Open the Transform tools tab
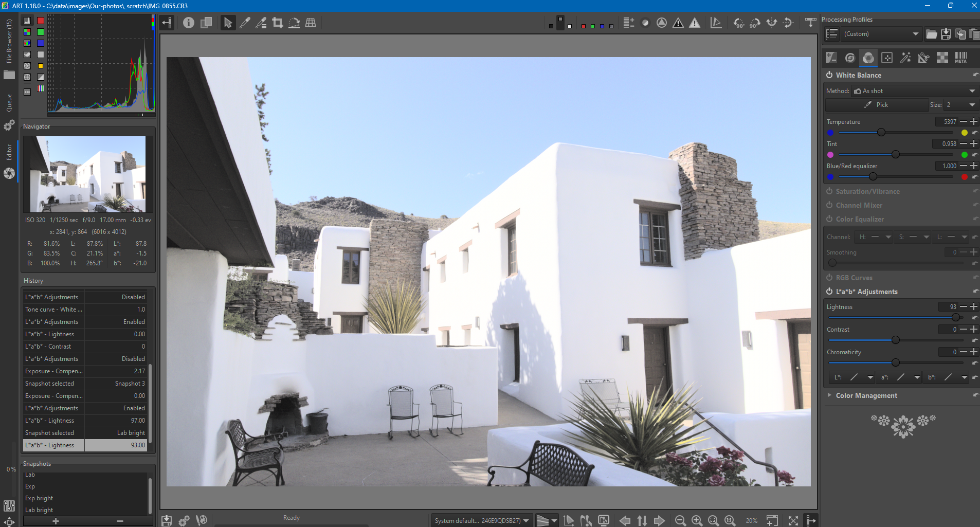Viewport: 980px width, 527px height. (x=924, y=58)
